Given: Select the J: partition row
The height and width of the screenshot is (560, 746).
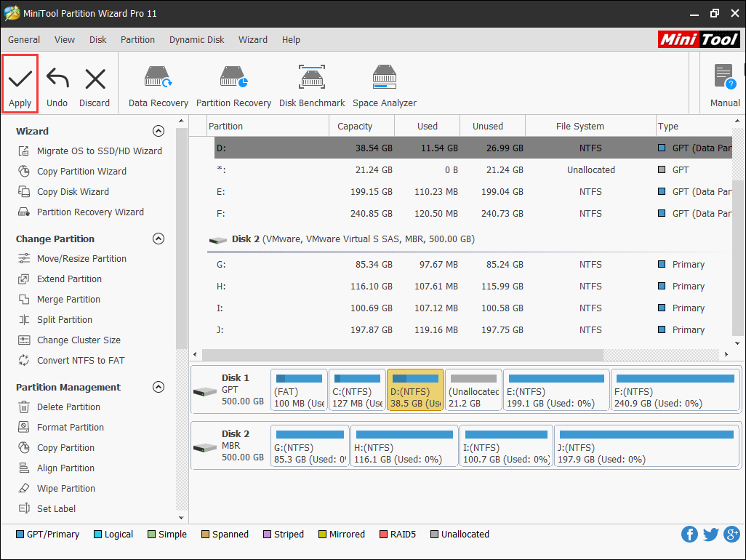Looking at the screenshot, I should point(473,330).
